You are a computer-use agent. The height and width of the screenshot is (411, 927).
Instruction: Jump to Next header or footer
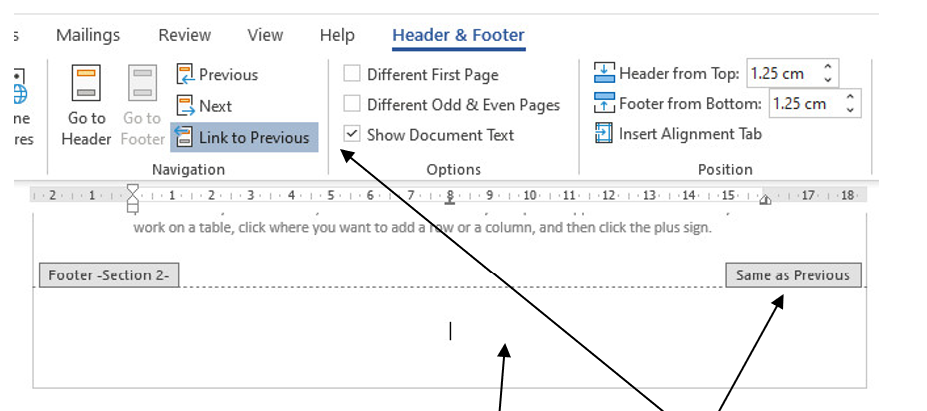click(x=204, y=106)
